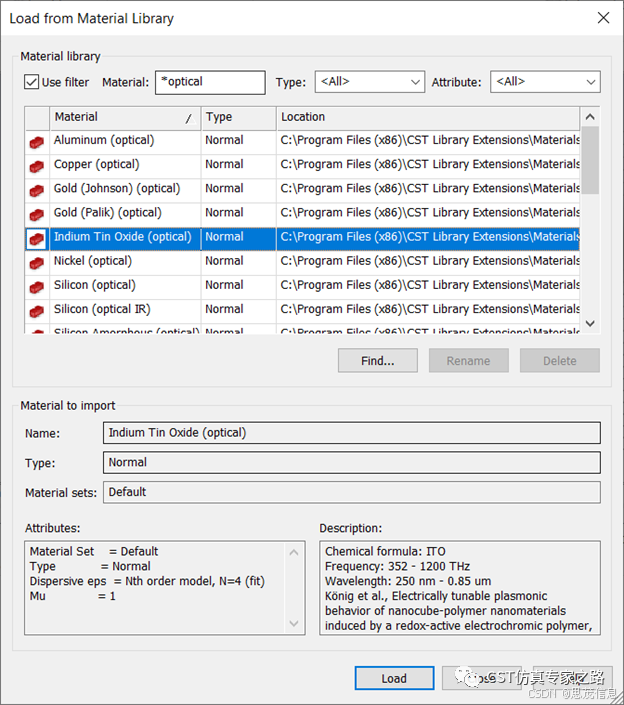
Task: Click the disabled Delete button
Action: 560,361
